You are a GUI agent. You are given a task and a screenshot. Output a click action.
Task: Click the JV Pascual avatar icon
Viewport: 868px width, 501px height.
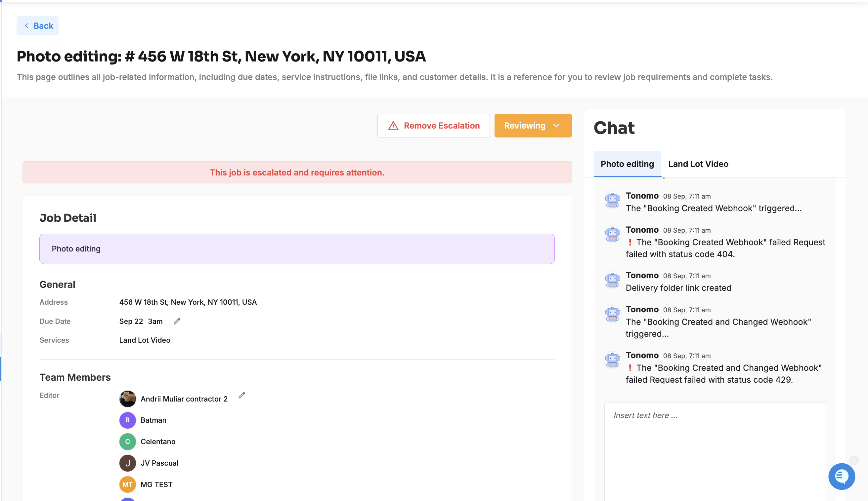pos(127,463)
